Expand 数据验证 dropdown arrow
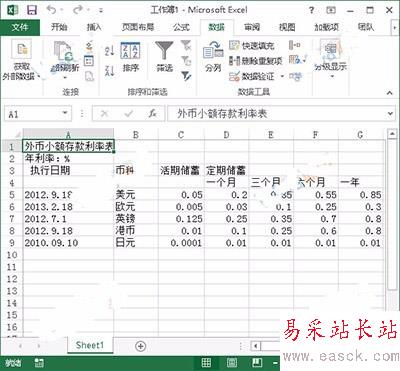The image size is (400, 371). [x=282, y=76]
